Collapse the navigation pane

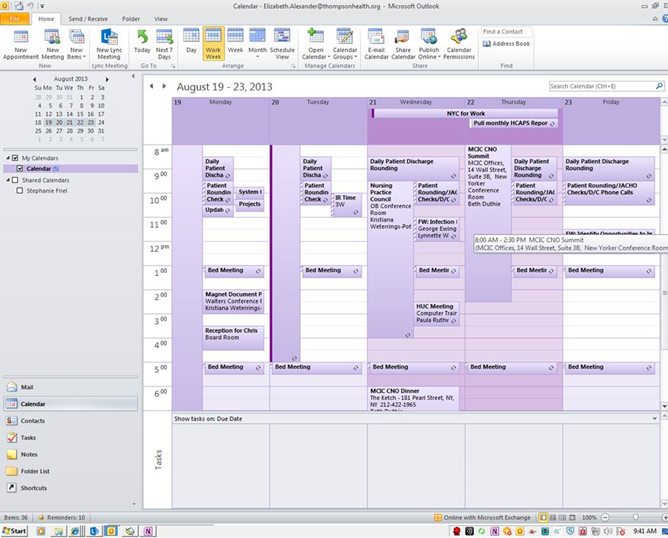pyautogui.click(x=133, y=76)
